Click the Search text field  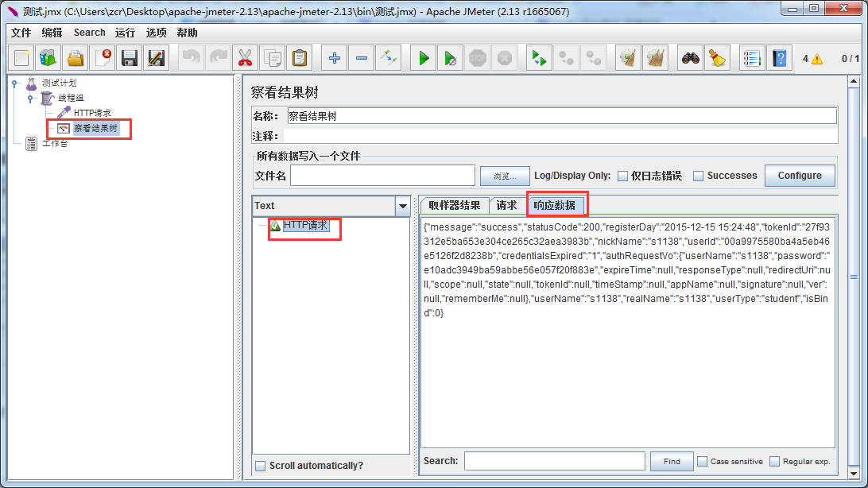(x=555, y=461)
